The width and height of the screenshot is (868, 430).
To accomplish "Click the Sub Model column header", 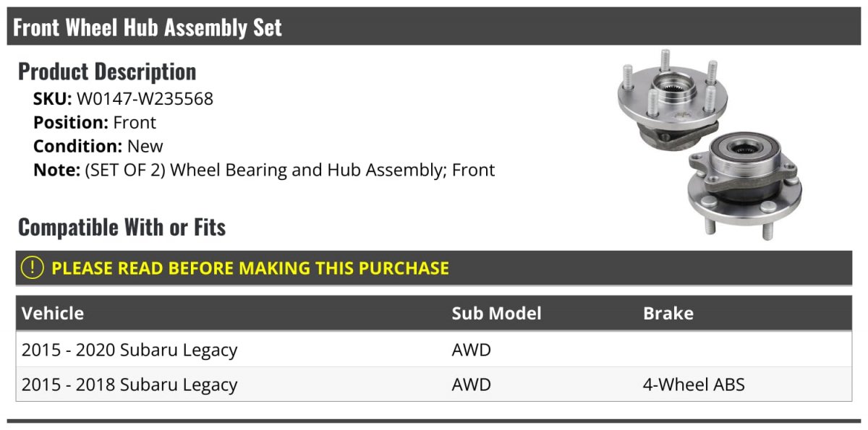I will coord(496,314).
